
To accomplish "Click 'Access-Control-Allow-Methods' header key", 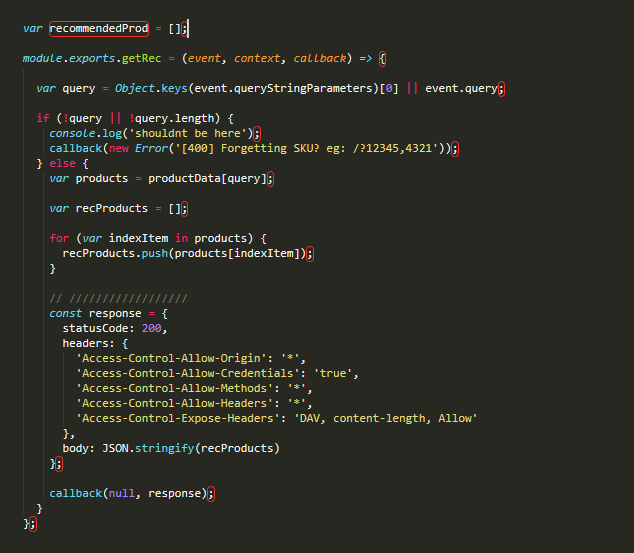I will click(x=174, y=388).
